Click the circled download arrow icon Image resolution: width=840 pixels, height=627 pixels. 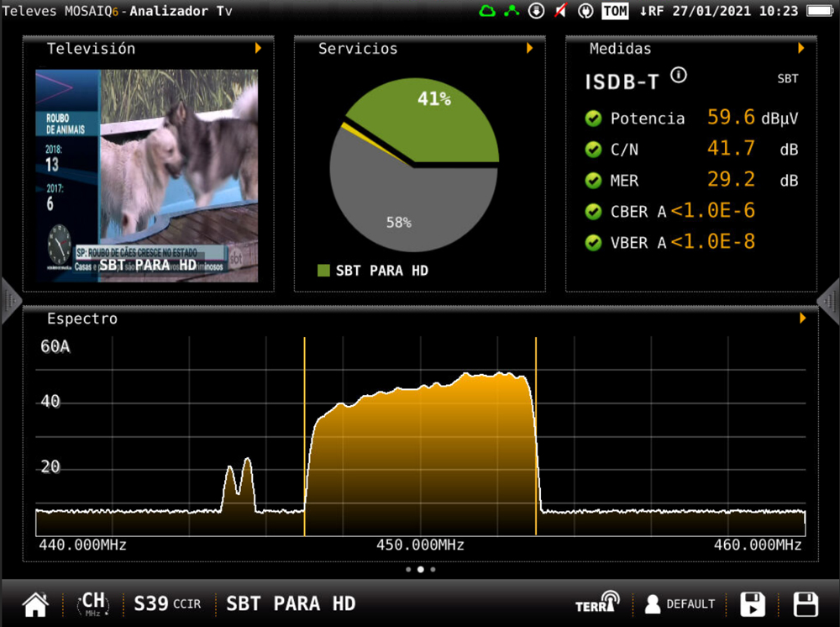coord(536,11)
